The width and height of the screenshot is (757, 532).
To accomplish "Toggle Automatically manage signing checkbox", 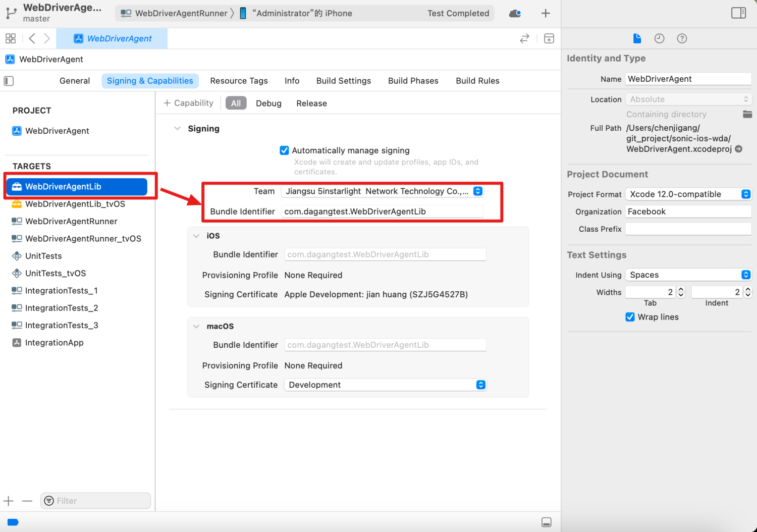I will pyautogui.click(x=284, y=150).
